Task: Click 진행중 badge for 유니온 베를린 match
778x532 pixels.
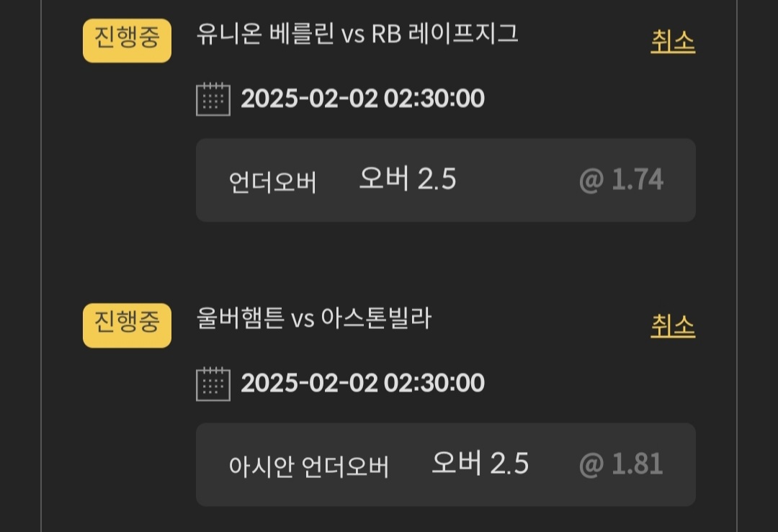Action: pyautogui.click(x=127, y=41)
